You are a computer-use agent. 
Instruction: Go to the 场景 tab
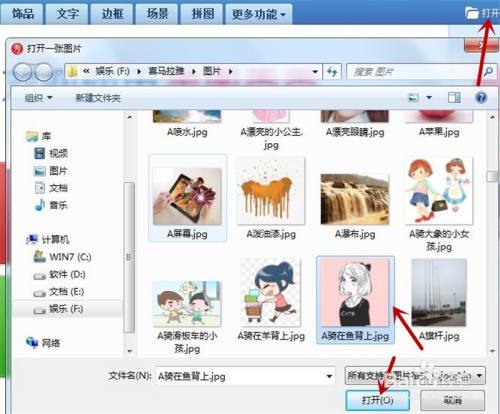click(157, 14)
